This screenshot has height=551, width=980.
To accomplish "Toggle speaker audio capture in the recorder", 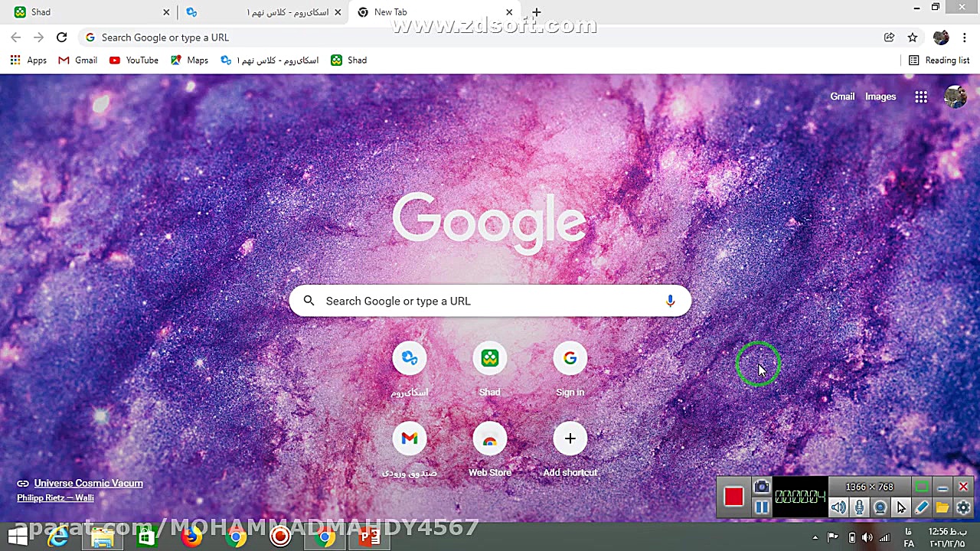I will click(838, 507).
